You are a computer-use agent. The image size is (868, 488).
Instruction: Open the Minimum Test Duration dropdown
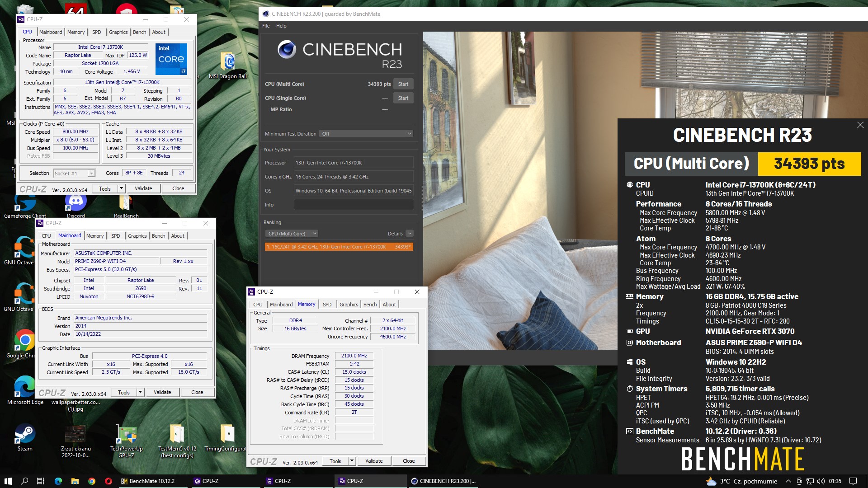(x=366, y=134)
